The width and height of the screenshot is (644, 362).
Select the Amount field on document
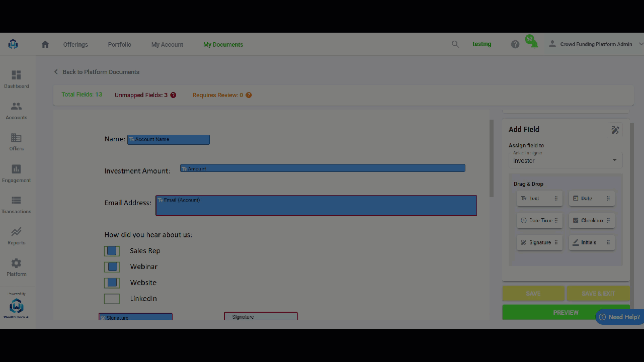323,168
